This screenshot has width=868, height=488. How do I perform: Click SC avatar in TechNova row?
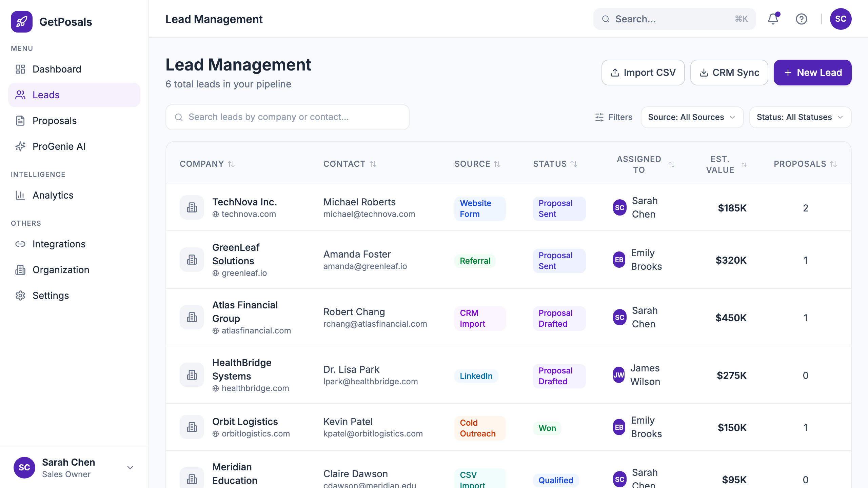pyautogui.click(x=620, y=207)
